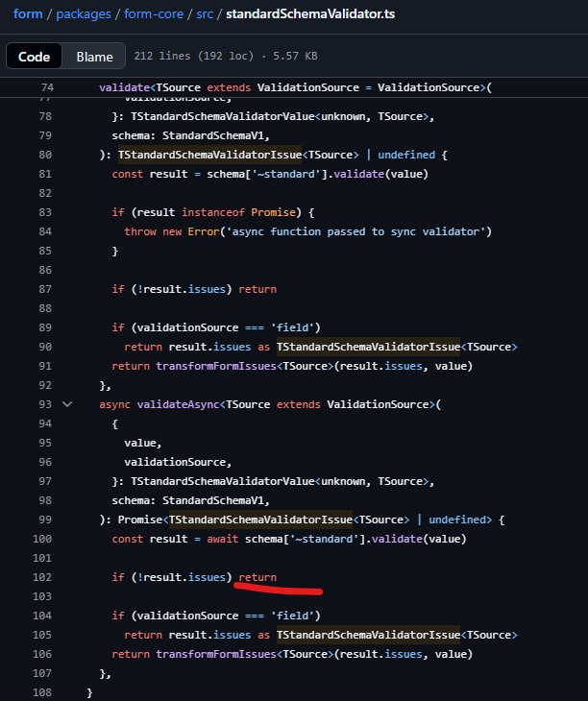Open the 'form' breadcrumb link

pos(28,13)
